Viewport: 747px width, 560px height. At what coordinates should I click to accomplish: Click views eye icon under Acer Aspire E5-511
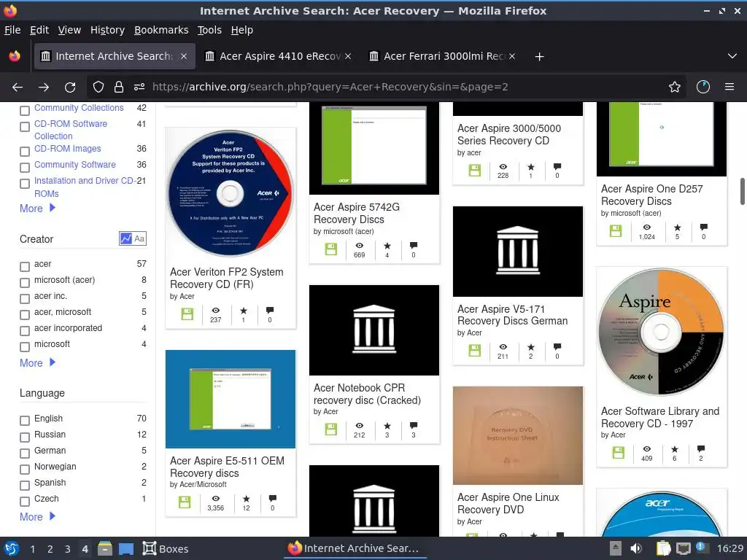coord(215,499)
